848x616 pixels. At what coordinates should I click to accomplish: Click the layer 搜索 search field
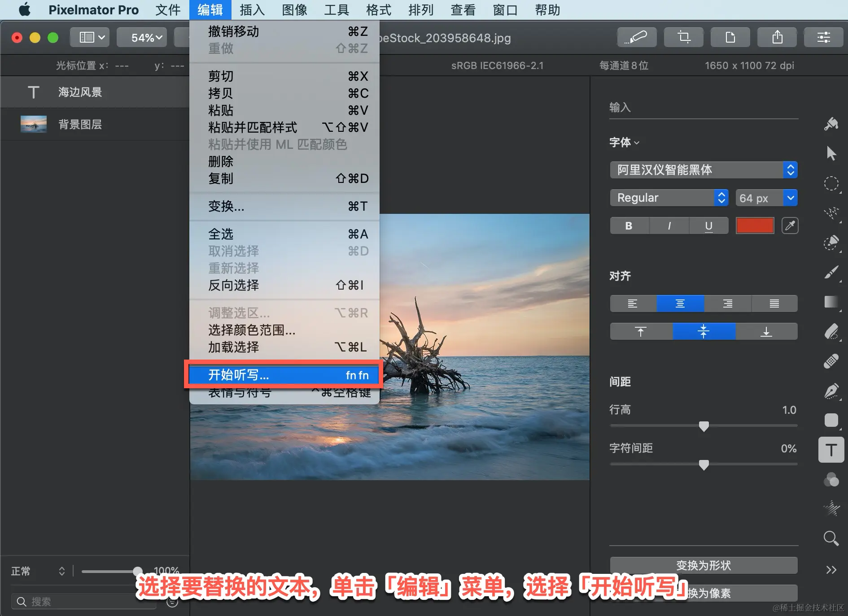[84, 602]
